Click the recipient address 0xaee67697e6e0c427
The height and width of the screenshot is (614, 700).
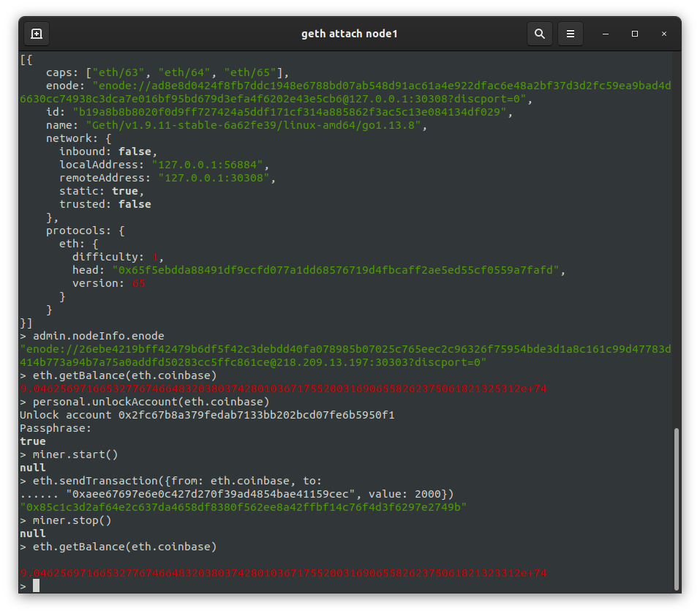pos(211,494)
